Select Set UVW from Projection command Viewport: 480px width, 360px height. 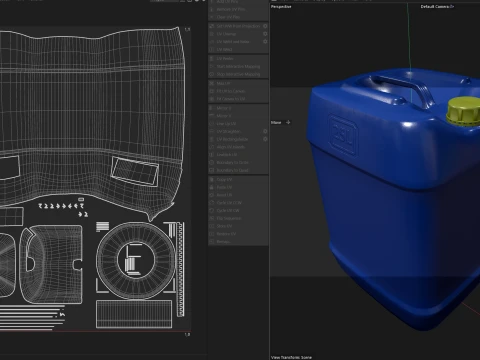[x=235, y=26]
